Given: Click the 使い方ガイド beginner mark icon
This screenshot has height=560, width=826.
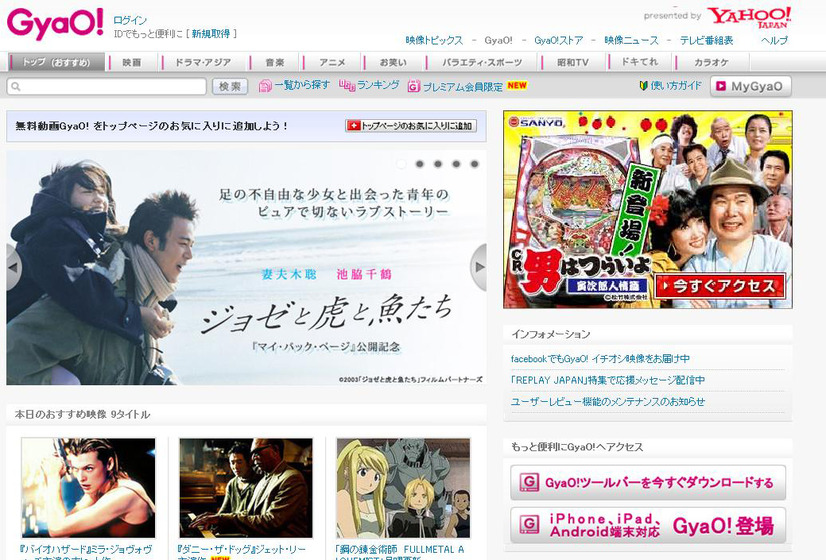Looking at the screenshot, I should (x=643, y=85).
